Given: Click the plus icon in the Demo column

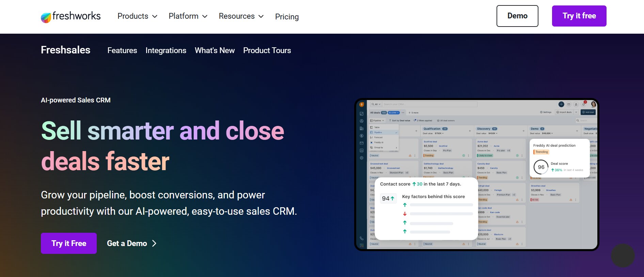Looking at the screenshot, I should click(x=577, y=131).
